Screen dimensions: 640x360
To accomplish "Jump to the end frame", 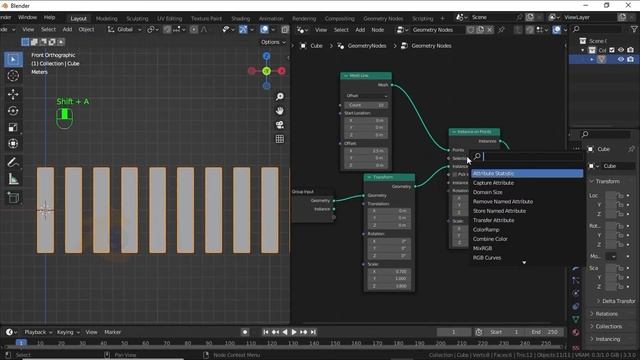I will click(x=313, y=332).
